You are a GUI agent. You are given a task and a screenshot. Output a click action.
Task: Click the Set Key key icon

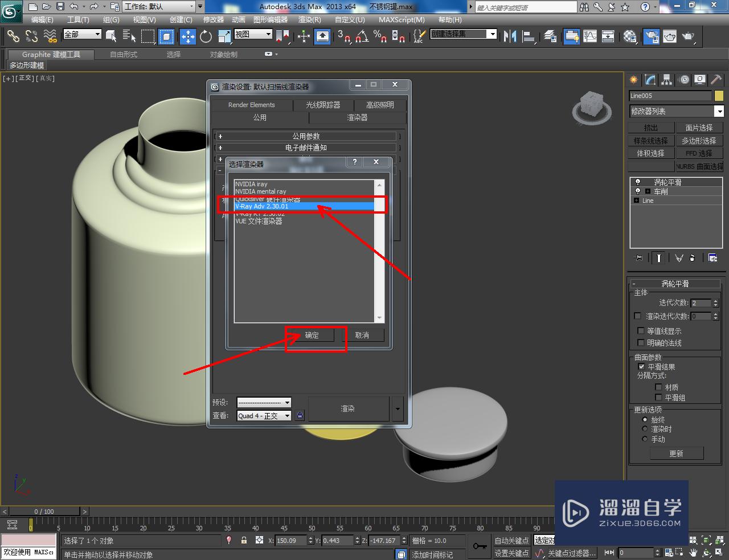coord(480,546)
